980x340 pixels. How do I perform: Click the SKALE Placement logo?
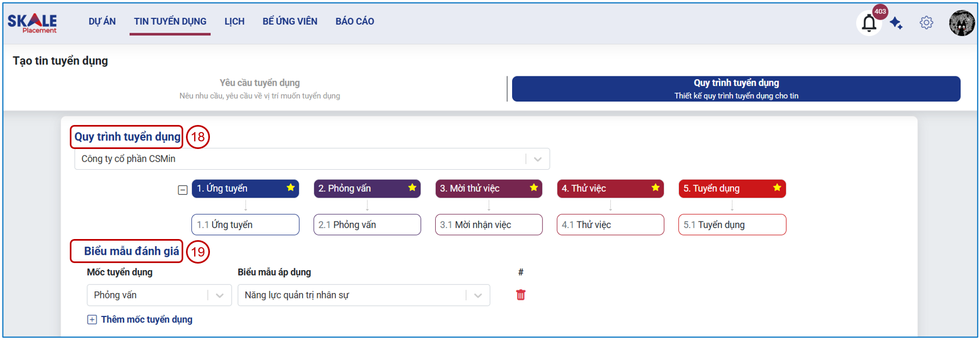[x=32, y=23]
